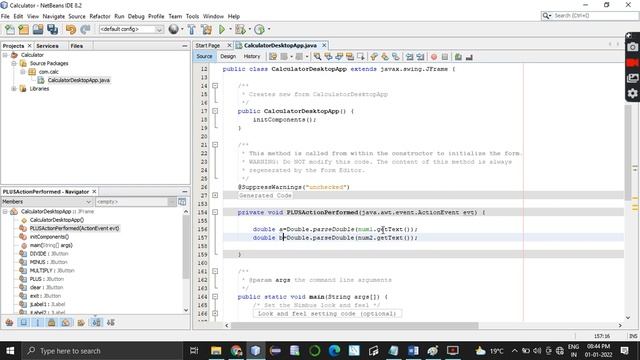This screenshot has height=360, width=640.
Task: Click the Redo arrow icon
Action: tap(85, 29)
